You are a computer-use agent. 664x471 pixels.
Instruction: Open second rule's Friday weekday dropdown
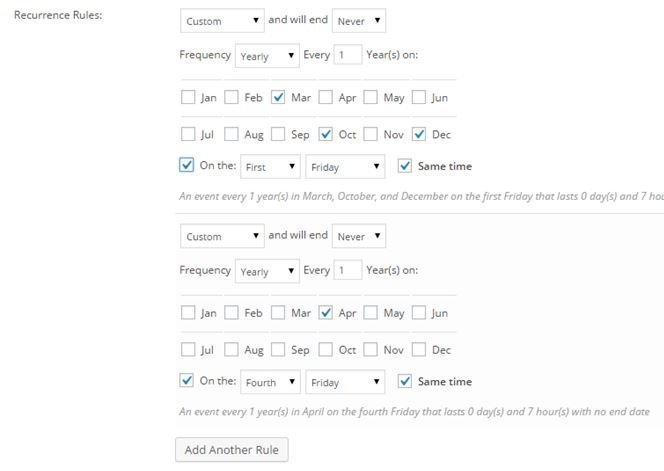click(345, 382)
